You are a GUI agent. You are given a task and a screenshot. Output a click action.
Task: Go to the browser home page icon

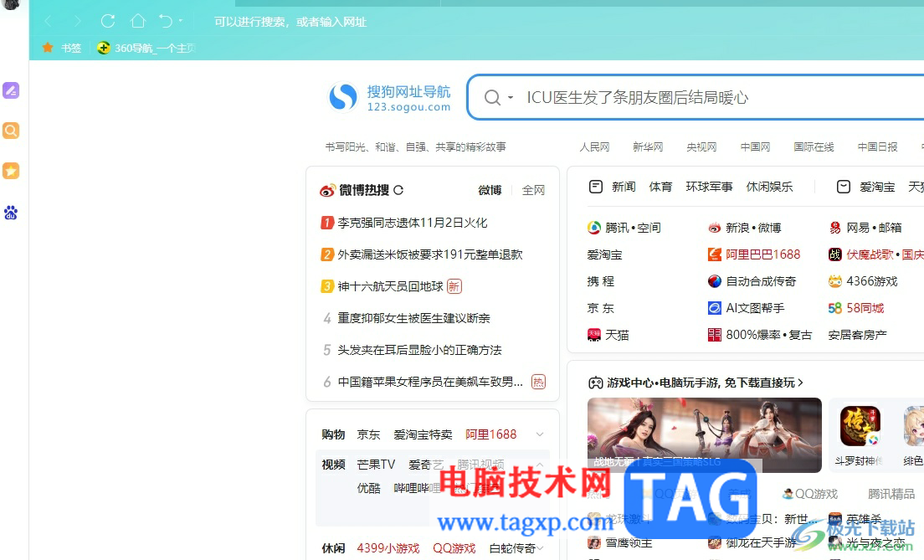tap(138, 21)
